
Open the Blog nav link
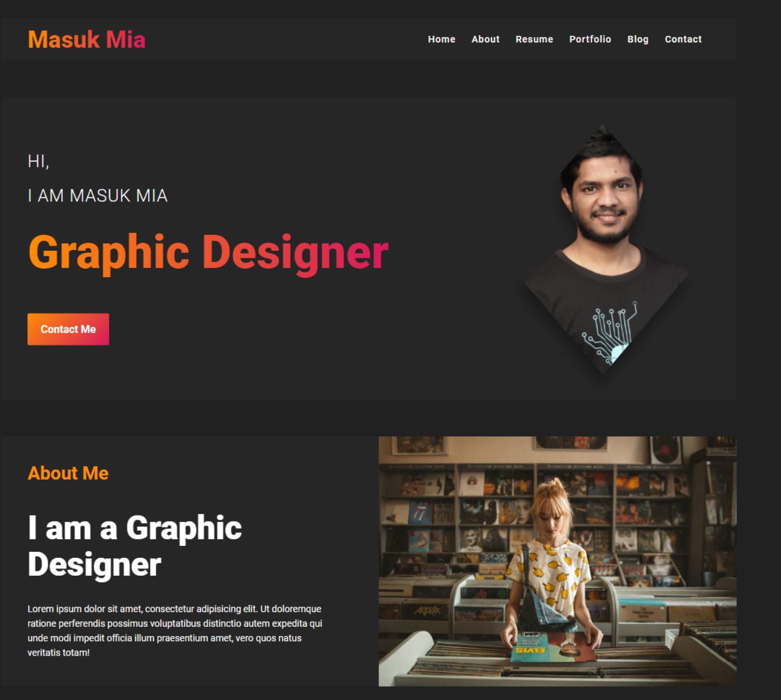click(638, 39)
